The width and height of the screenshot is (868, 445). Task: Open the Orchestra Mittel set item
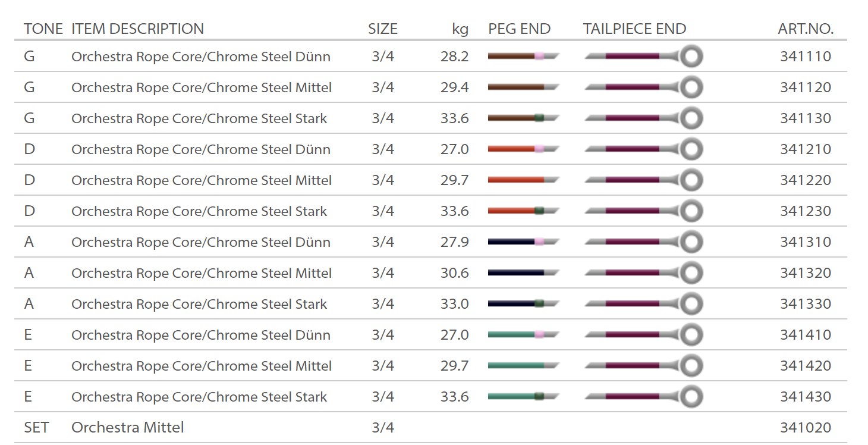(127, 428)
